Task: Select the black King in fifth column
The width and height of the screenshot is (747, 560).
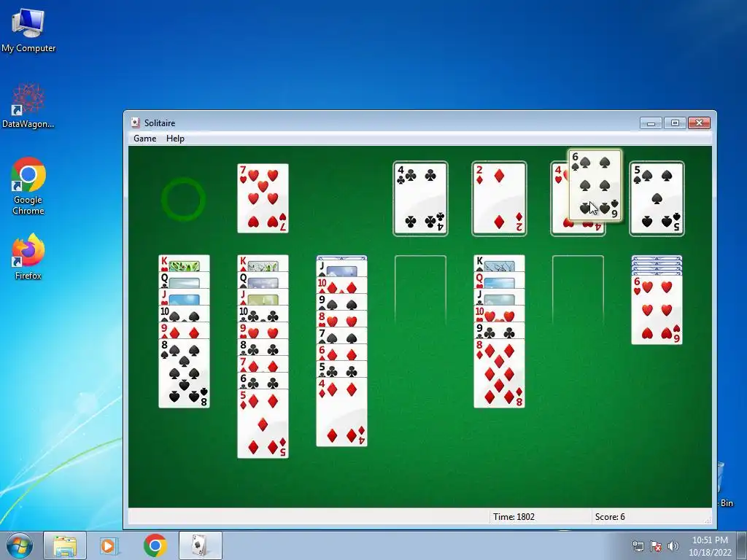Action: coord(499,263)
